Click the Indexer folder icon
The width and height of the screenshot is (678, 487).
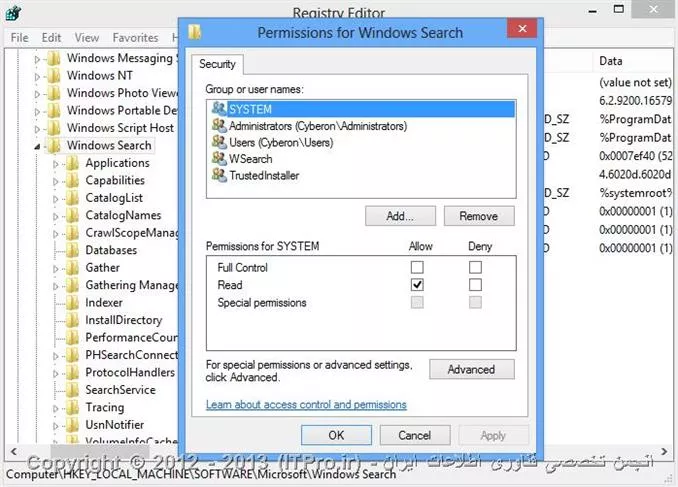[x=72, y=303]
